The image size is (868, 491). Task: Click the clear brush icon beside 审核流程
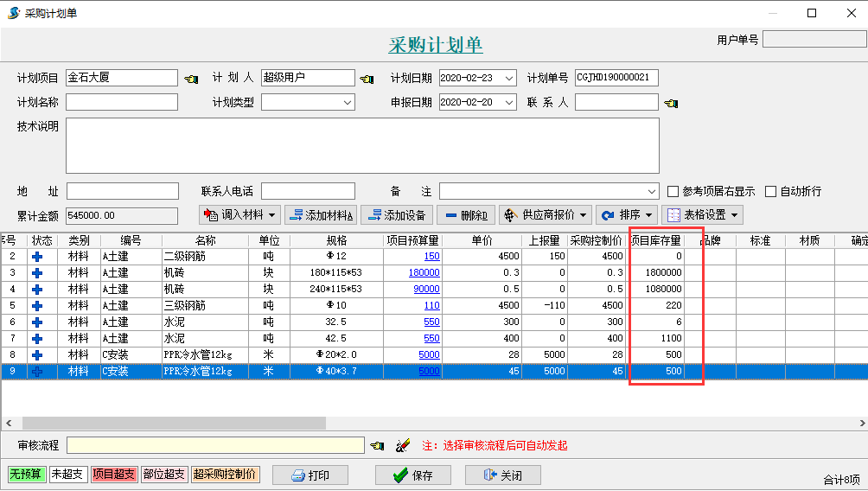402,446
